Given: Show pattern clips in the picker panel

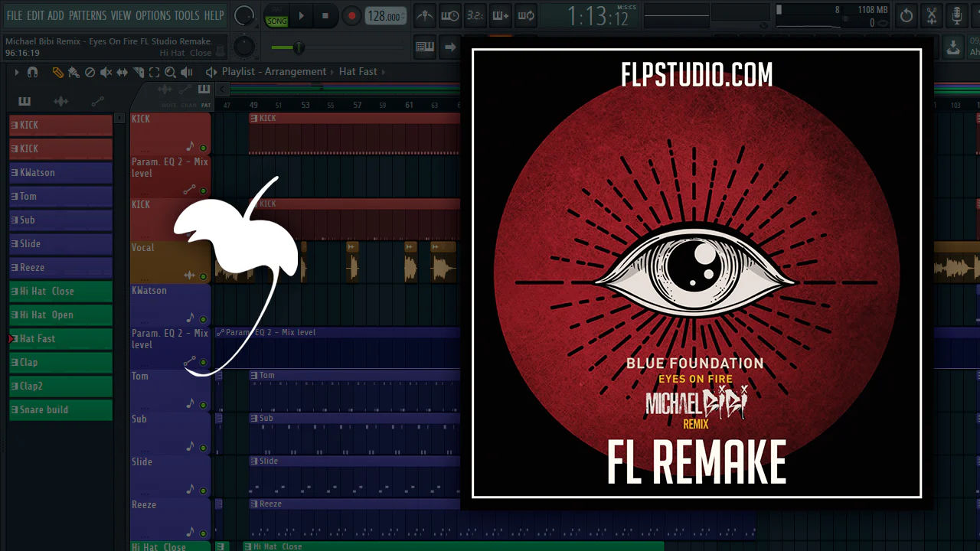Looking at the screenshot, I should pos(24,101).
